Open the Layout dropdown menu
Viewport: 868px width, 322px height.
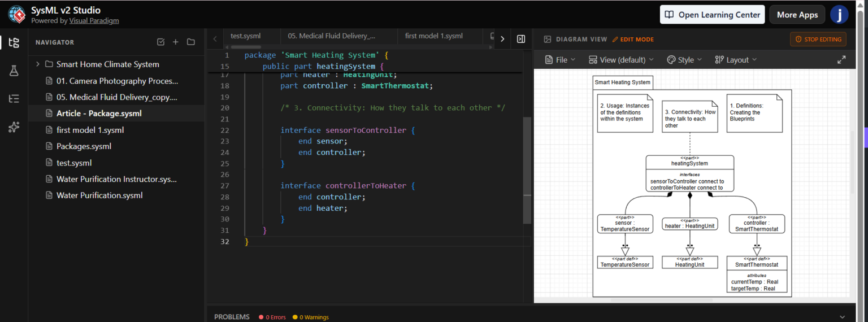click(x=736, y=59)
